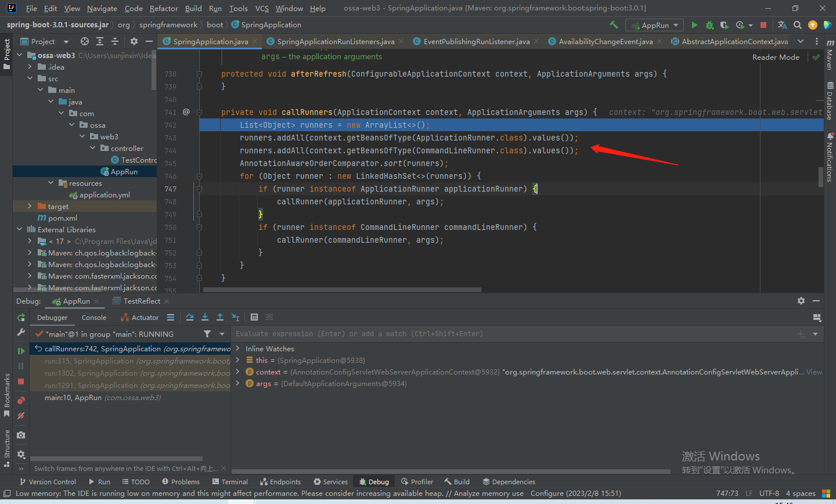Collapse the External Libraries node
Viewport: 836px width, 504px height.
[x=19, y=229]
